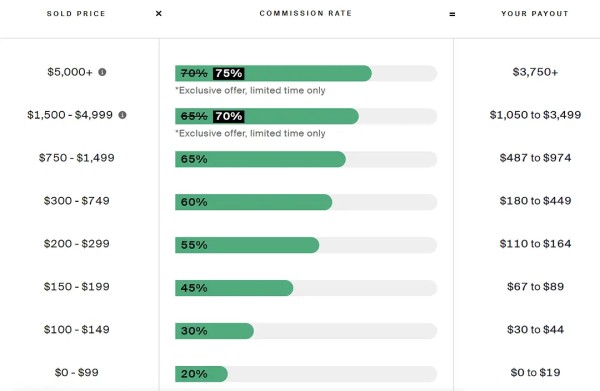Screen dimensions: 600x391
Task: Click the $3,750+ payout amount
Action: pyautogui.click(x=535, y=72)
